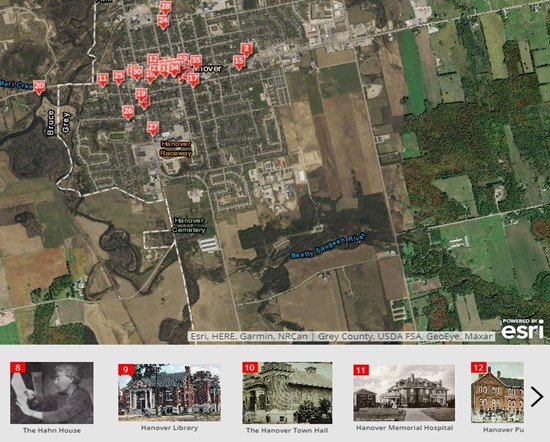Select the pin numbered 17
The image size is (550, 442).
tap(193, 80)
